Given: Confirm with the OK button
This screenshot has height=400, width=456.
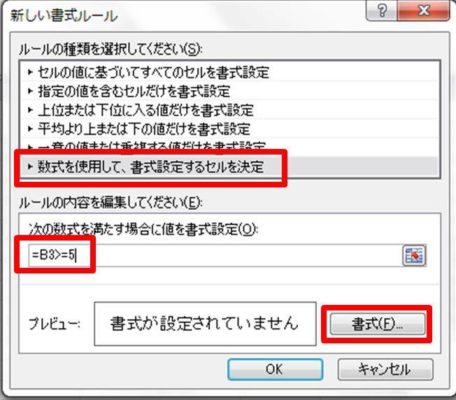Looking at the screenshot, I should pos(275,369).
